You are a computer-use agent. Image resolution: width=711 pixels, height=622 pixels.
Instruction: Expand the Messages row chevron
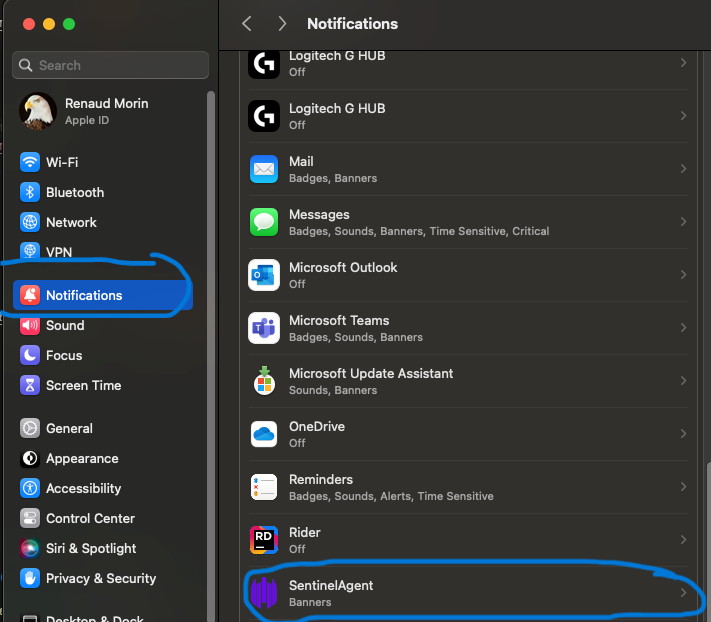[x=683, y=222]
